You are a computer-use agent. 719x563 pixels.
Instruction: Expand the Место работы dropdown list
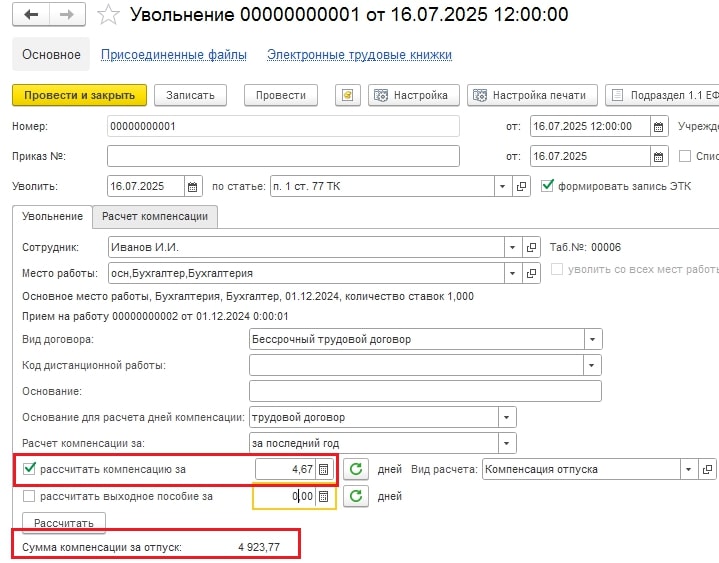click(512, 274)
